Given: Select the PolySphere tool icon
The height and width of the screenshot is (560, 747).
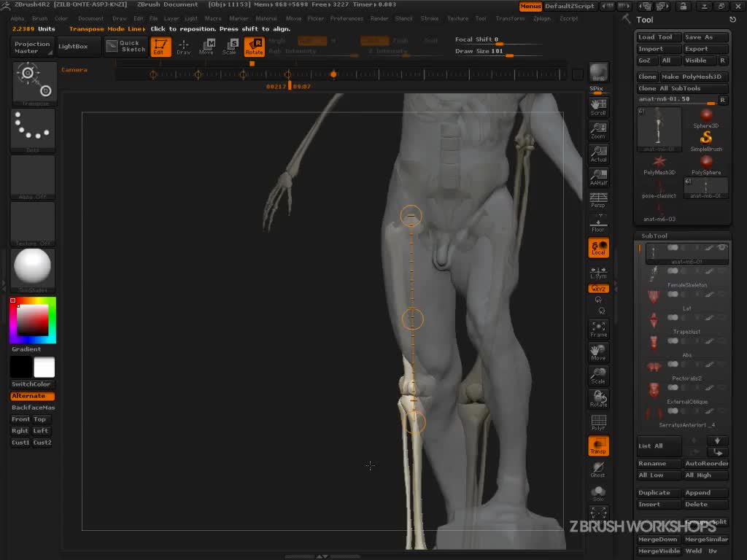Looking at the screenshot, I should (x=706, y=165).
